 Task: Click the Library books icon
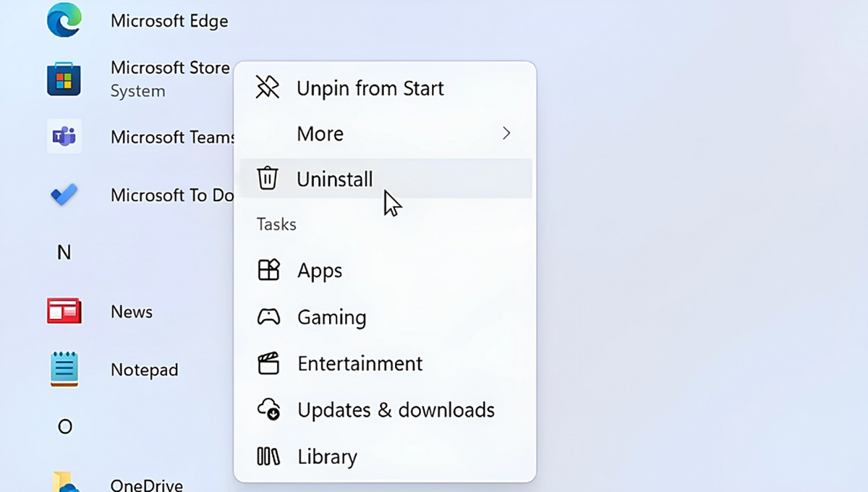[268, 456]
